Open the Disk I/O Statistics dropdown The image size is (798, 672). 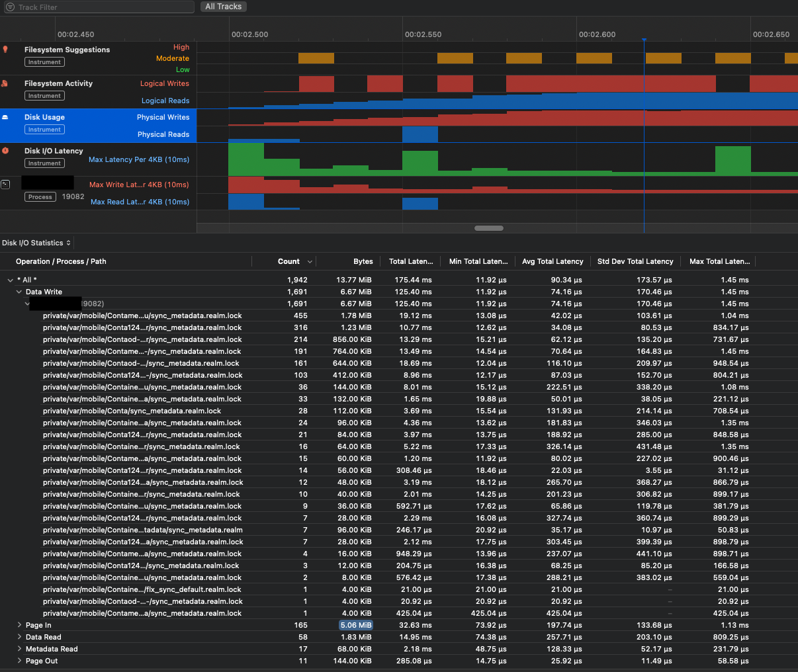[36, 243]
